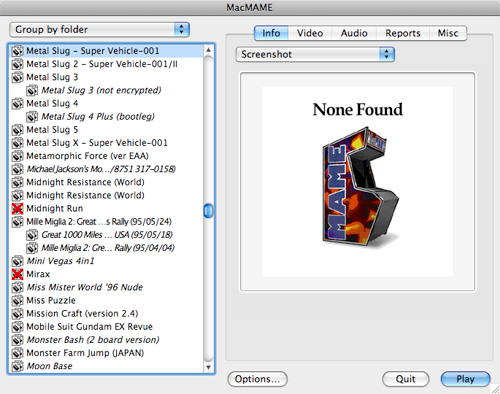Click the icon beside Metal Slug X – Super Vehicle-001
Image resolution: width=500 pixels, height=394 pixels.
click(x=17, y=143)
